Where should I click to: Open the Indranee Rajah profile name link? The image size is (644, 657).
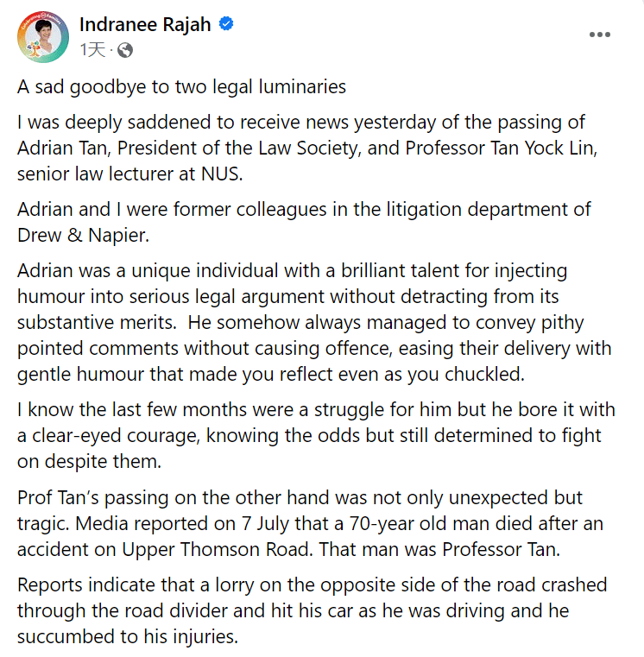tap(145, 25)
